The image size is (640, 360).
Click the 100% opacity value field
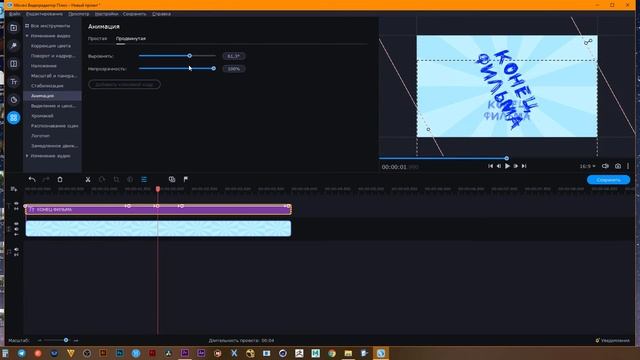pyautogui.click(x=233, y=69)
